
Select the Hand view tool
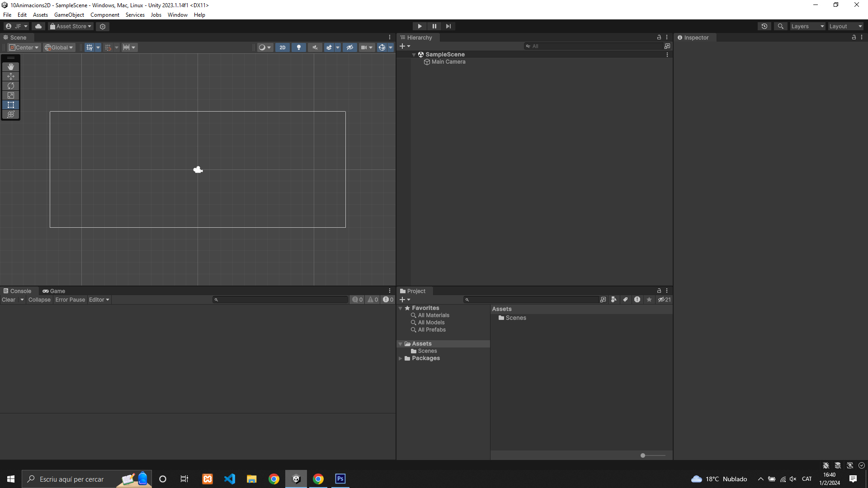[x=11, y=66]
